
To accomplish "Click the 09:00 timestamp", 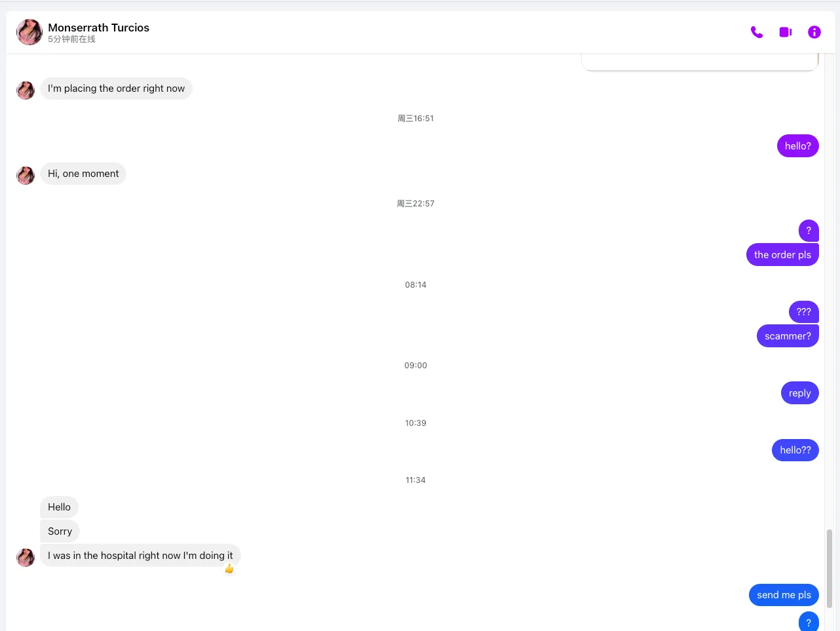I will click(x=415, y=366).
